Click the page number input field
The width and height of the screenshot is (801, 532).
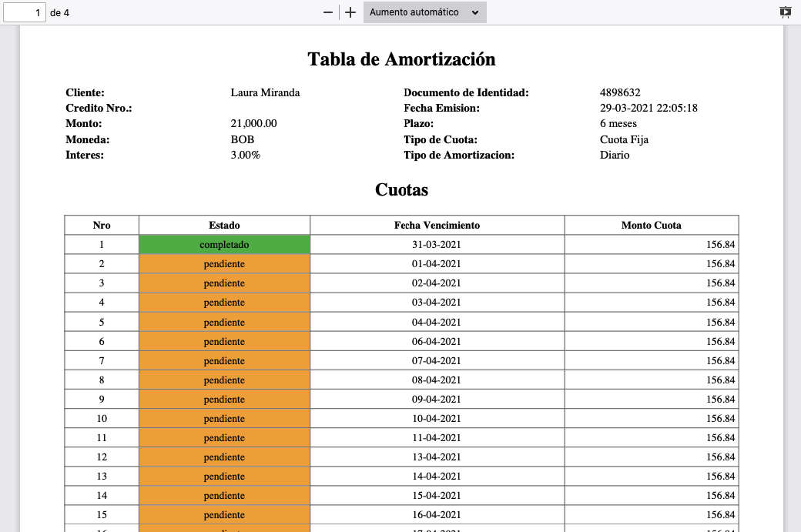(25, 12)
